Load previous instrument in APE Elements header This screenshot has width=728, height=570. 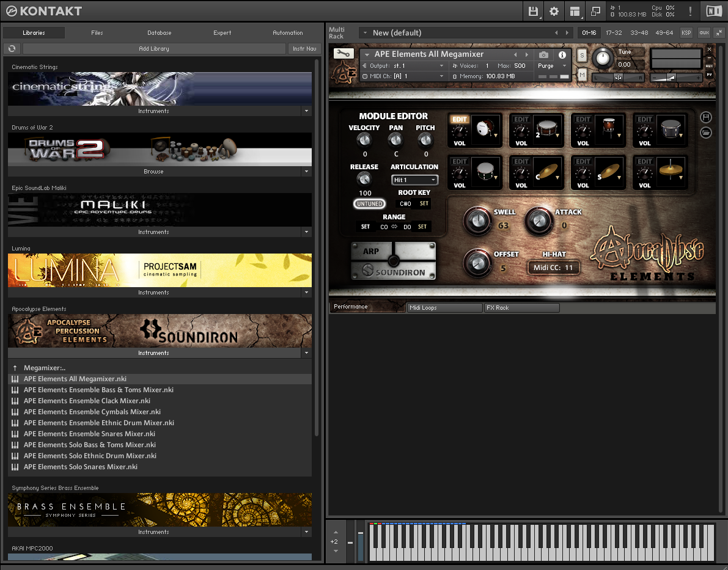pyautogui.click(x=515, y=55)
